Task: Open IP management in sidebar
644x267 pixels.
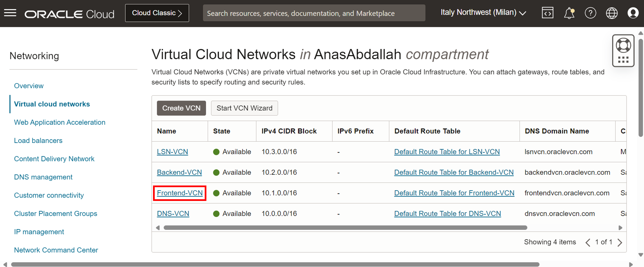Action: [x=39, y=232]
